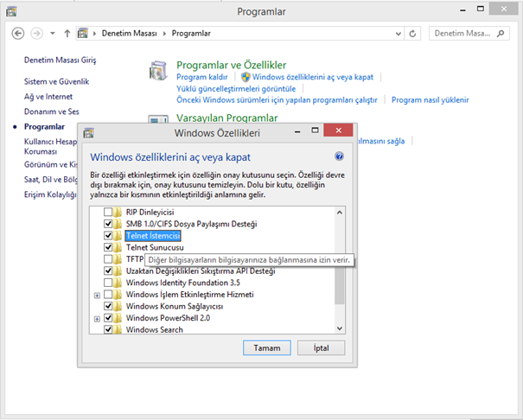Image resolution: width=523 pixels, height=420 pixels.
Task: Open Yüklü güncelleştirmeleri görüntüle
Action: tap(236, 89)
